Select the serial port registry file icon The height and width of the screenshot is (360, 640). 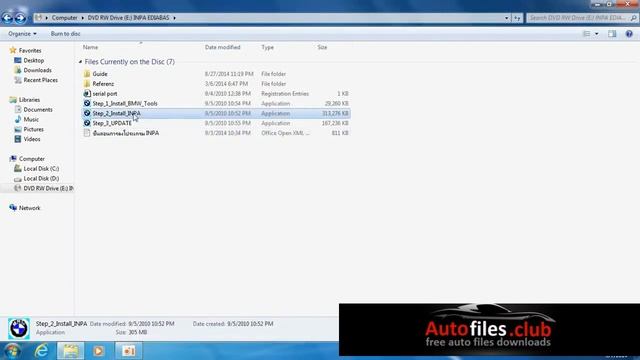click(x=87, y=93)
